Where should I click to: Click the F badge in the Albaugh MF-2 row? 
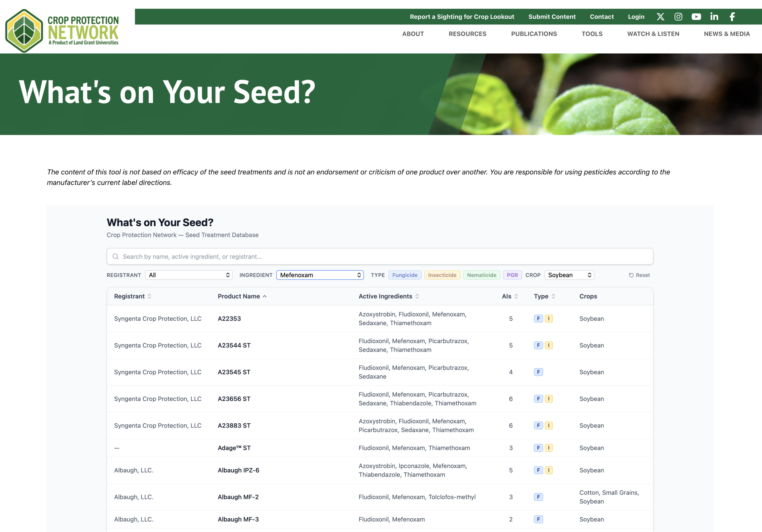[538, 497]
